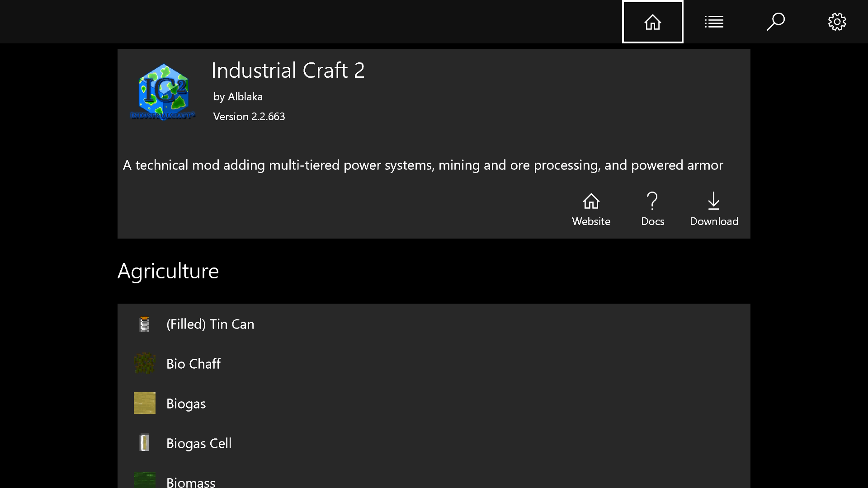Image resolution: width=868 pixels, height=488 pixels.
Task: Click the Download arrow button
Action: click(x=714, y=209)
